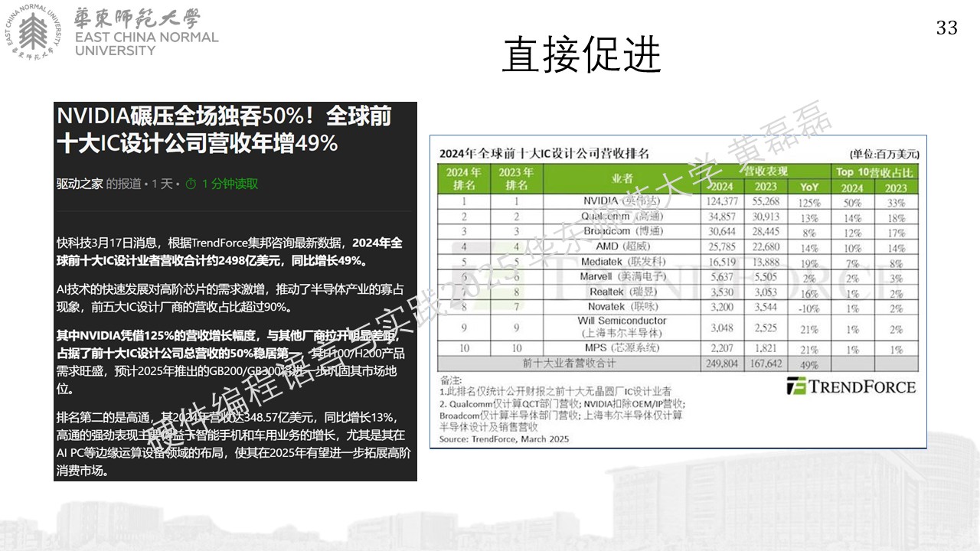Screen dimensions: 980x551
Task: Click the TrendForce logo under the table
Action: pyautogui.click(x=851, y=386)
